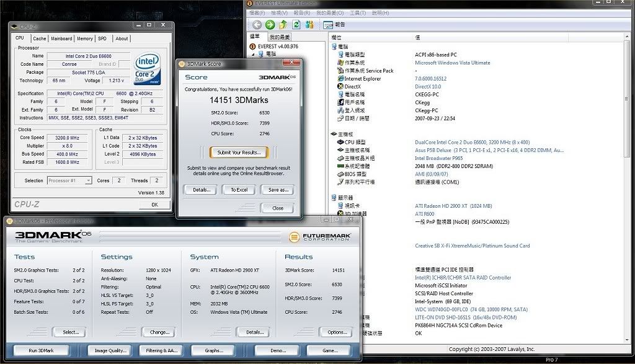Click the CPU-Z title bar app icon
The height and width of the screenshot is (364, 635).
pos(14,26)
